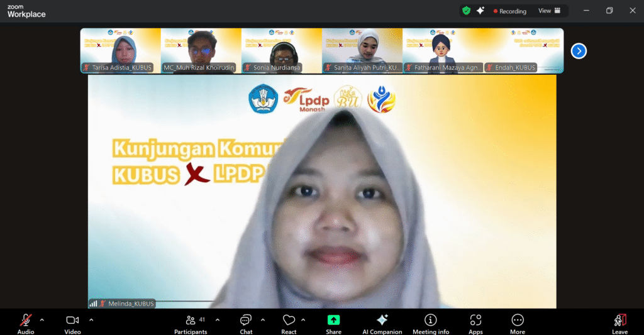Screen dimensions: 644x335
Task: Open the Chat panel
Action: [x=246, y=322]
